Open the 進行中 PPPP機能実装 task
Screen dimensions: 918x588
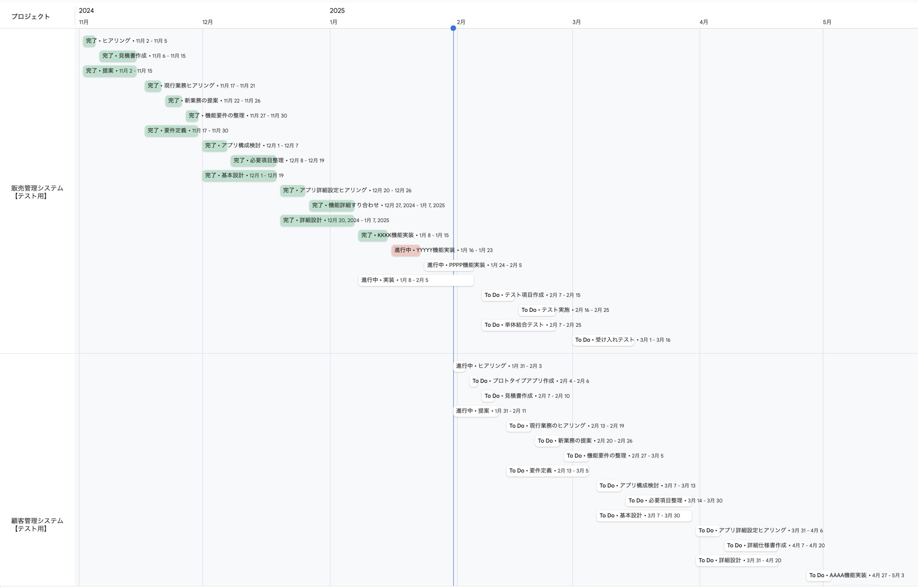(x=449, y=265)
